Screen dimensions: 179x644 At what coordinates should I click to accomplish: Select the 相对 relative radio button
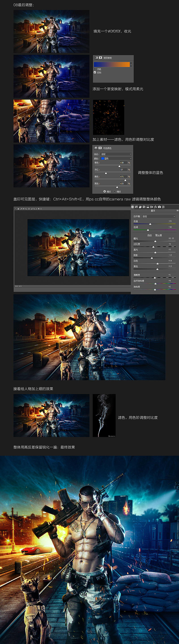(104, 191)
